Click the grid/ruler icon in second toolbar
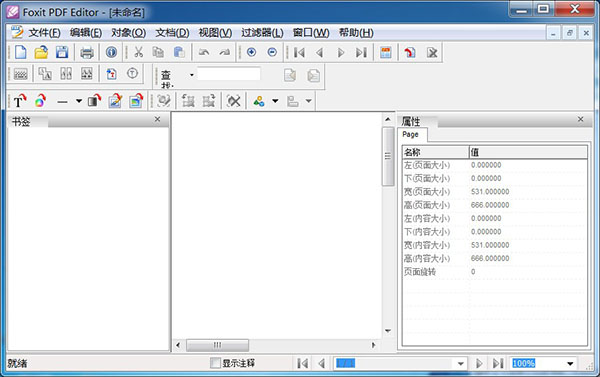 tap(20, 74)
